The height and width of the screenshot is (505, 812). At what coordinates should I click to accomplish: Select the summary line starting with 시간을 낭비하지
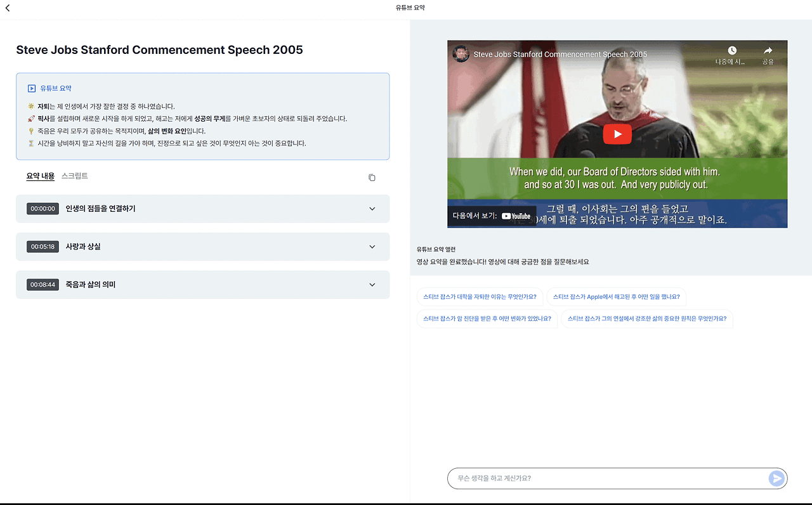point(167,143)
